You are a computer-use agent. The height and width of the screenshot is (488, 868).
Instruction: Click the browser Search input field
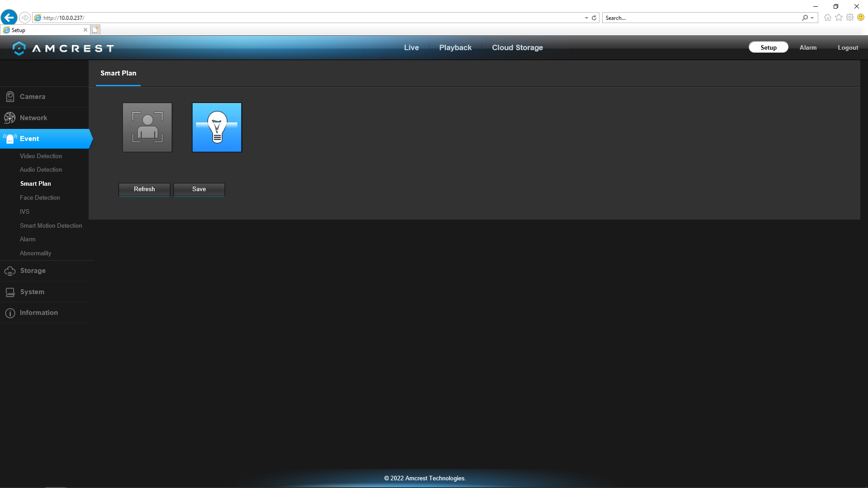(702, 18)
